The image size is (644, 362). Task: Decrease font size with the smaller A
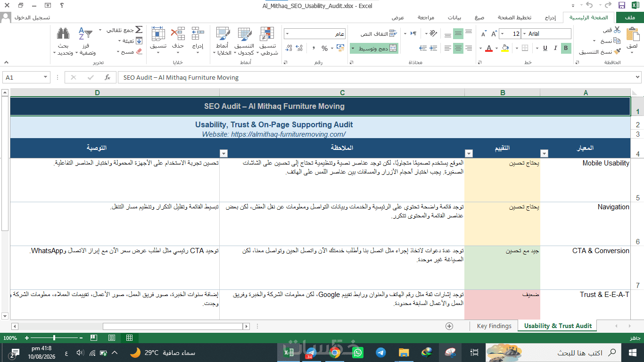(x=483, y=34)
